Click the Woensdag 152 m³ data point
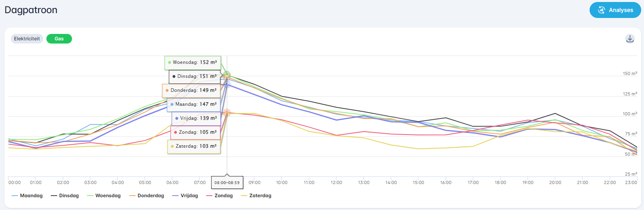 click(x=227, y=75)
